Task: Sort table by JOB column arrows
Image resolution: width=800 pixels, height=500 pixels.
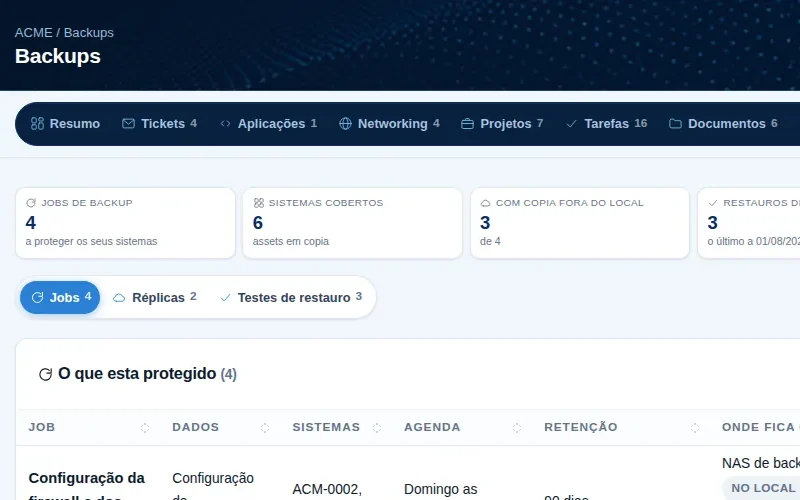Action: 145,428
